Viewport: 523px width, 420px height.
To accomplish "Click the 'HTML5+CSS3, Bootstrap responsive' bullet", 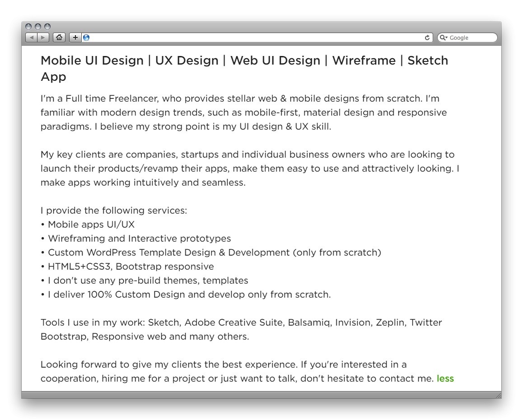I will [x=131, y=266].
